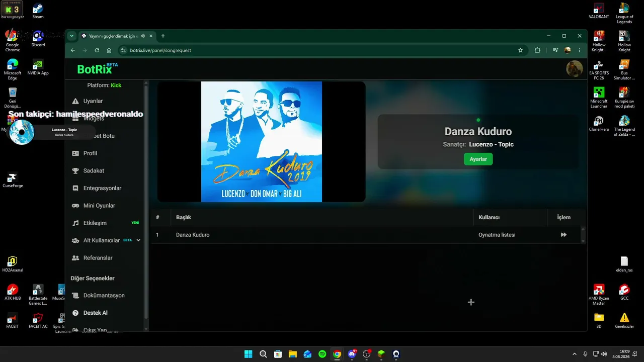Open the Clone Hero desktop shortcut
The width and height of the screenshot is (644, 362).
[x=599, y=124]
